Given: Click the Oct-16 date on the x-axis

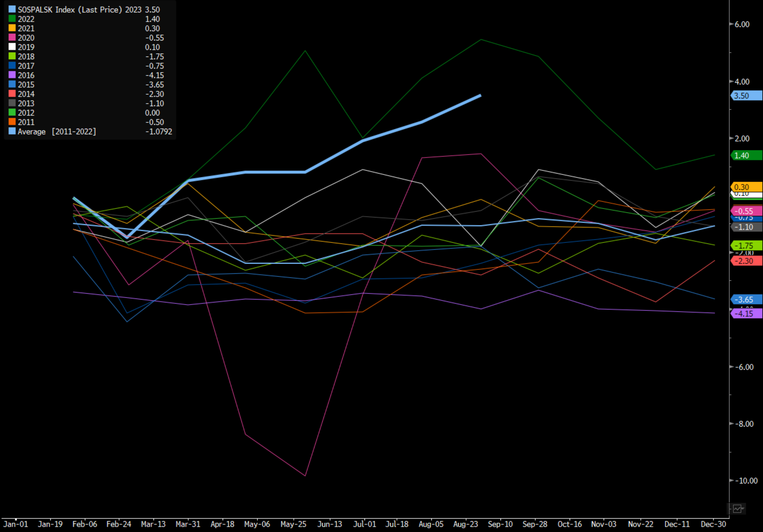Looking at the screenshot, I should (570, 524).
